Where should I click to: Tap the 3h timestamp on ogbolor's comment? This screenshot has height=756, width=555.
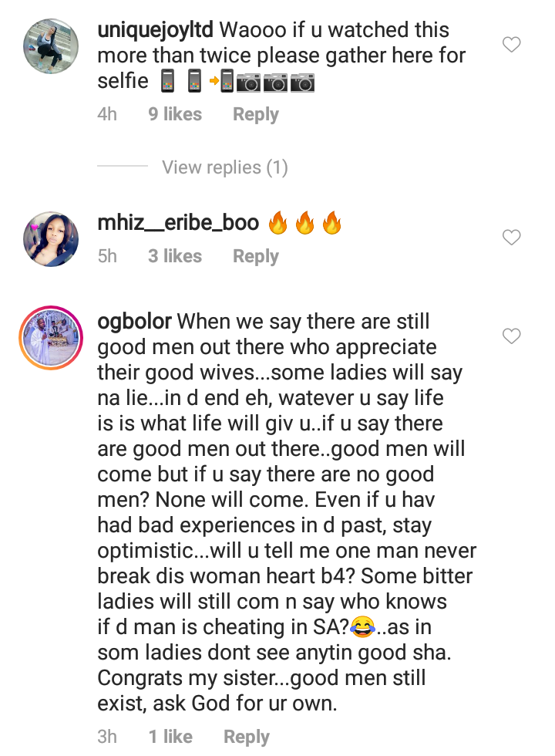tap(108, 737)
